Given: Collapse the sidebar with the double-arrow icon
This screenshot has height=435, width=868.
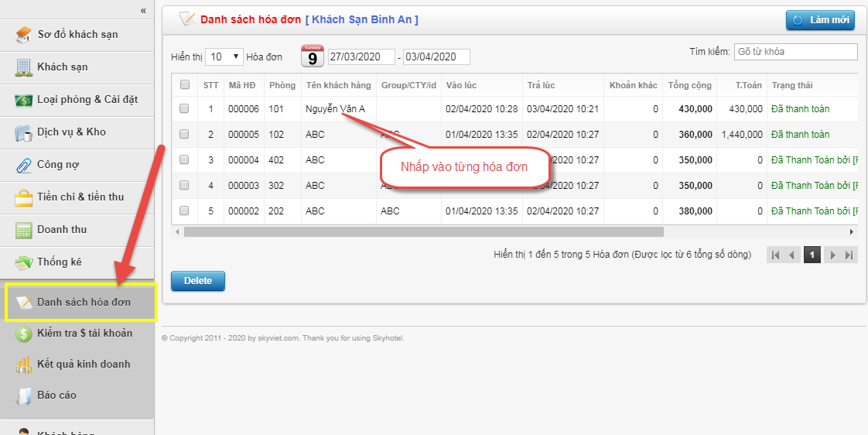Looking at the screenshot, I should [x=143, y=10].
